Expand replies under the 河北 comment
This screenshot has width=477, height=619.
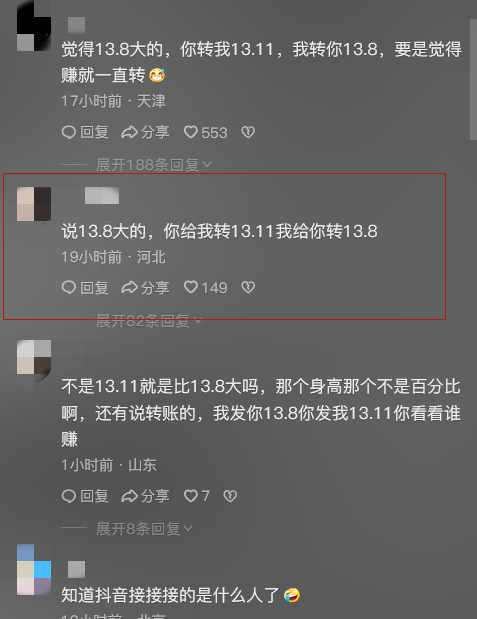(x=149, y=321)
